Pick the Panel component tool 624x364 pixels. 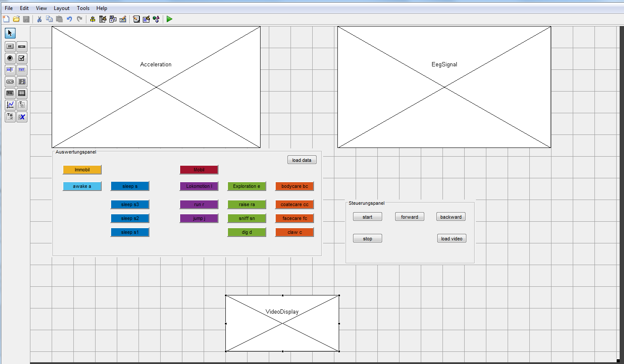[22, 105]
